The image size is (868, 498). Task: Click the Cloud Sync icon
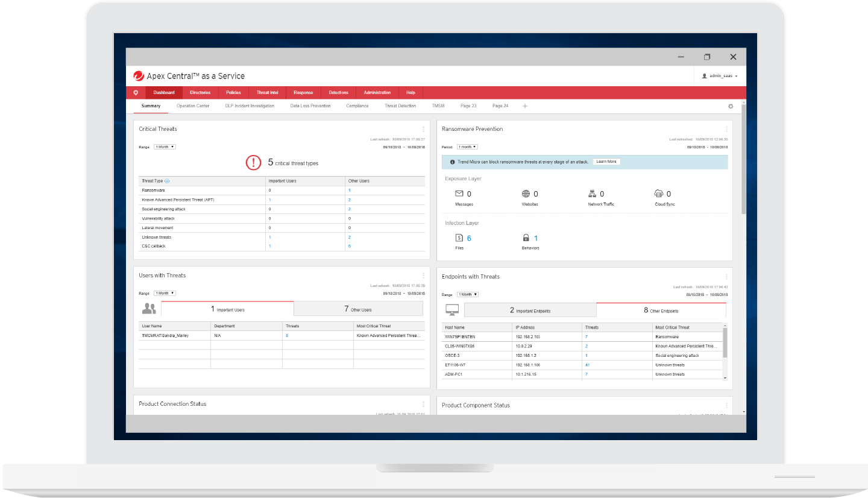pos(658,194)
